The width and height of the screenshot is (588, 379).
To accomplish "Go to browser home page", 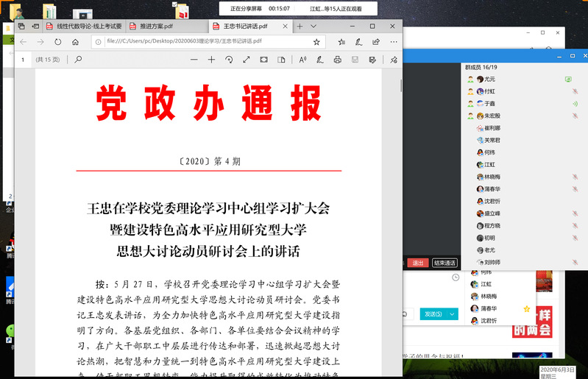I will [x=76, y=42].
